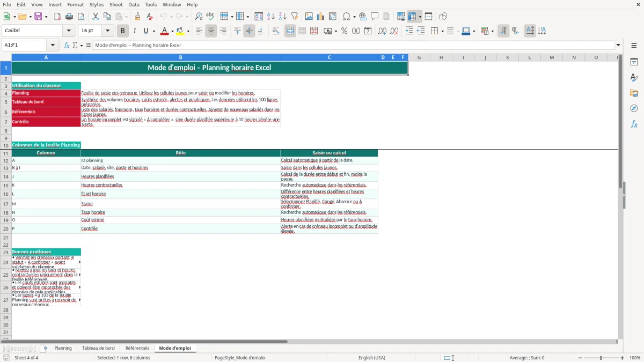The width and height of the screenshot is (644, 362).
Task: Insert a hyperlink with globe icon
Action: coord(363,17)
